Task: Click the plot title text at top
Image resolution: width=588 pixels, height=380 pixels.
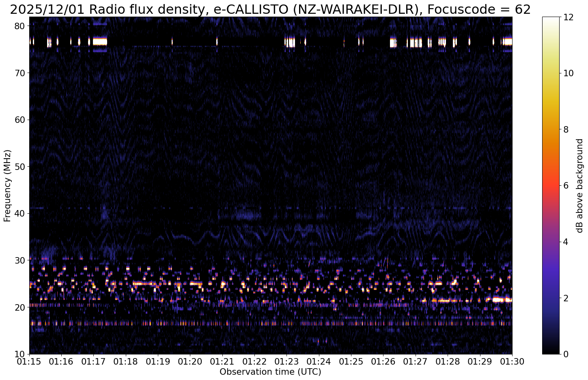Action: pos(270,9)
